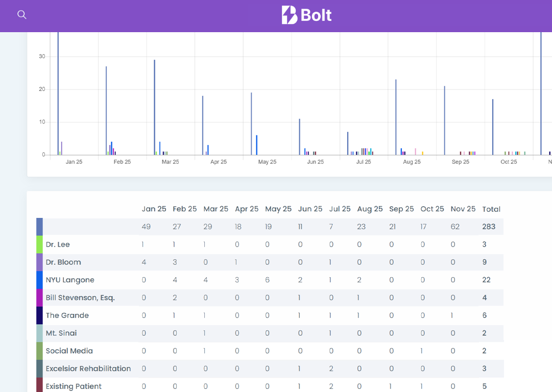The height and width of the screenshot is (392, 552).
Task: Select the Nov 25 column header
Action: pos(463,209)
